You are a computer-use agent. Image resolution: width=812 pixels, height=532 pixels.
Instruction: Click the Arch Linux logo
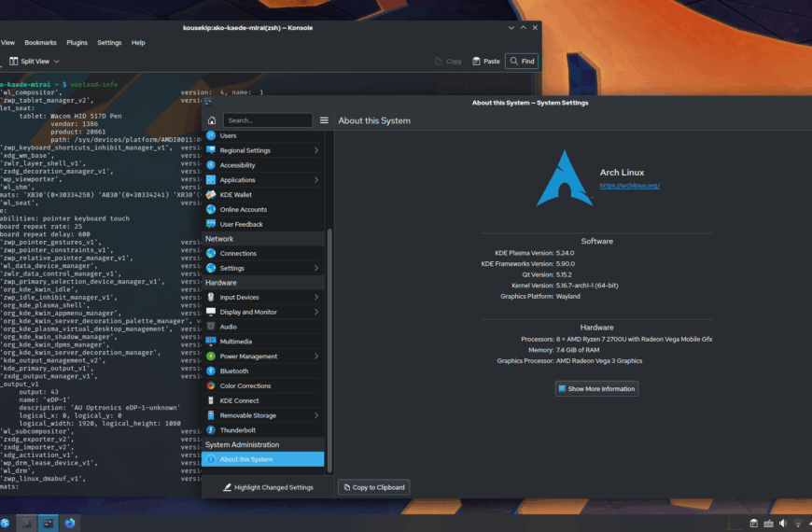(x=565, y=178)
